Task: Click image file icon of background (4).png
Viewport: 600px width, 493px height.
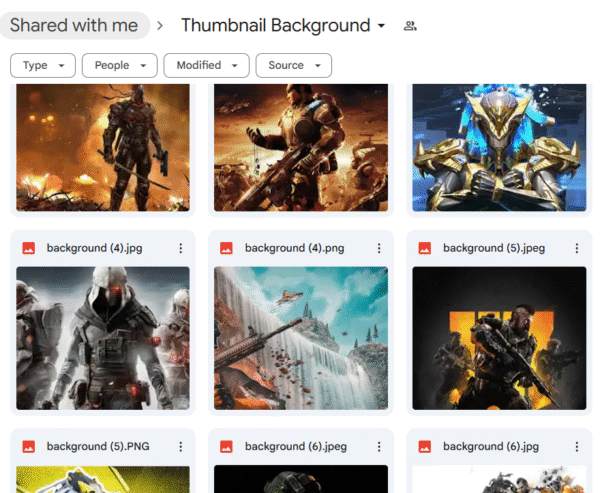Action: click(227, 248)
